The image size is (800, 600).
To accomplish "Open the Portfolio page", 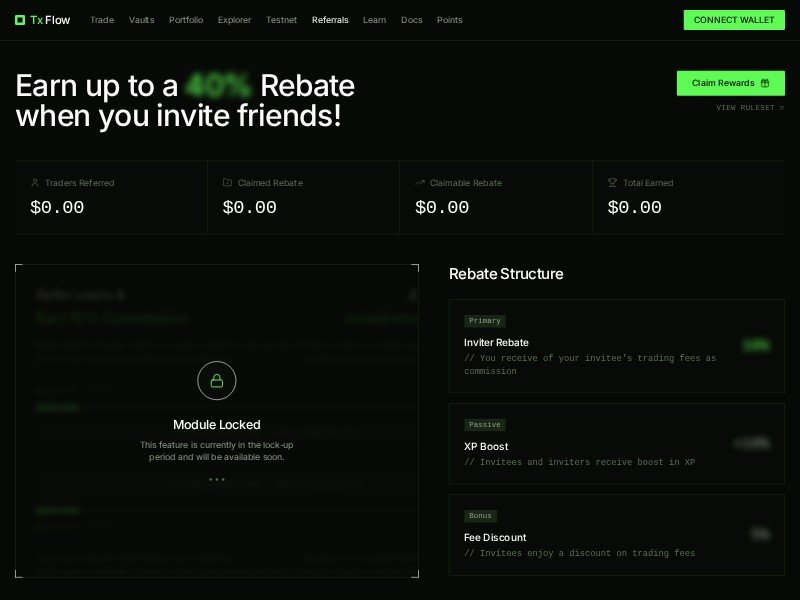I will click(x=186, y=20).
